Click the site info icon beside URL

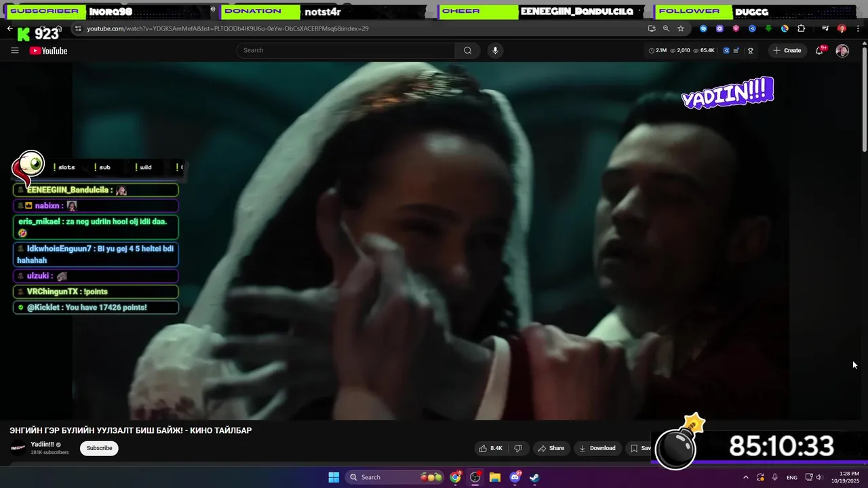tap(78, 28)
